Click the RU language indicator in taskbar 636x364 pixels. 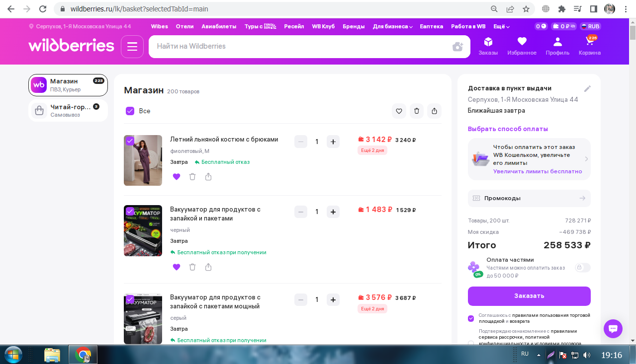tap(525, 354)
